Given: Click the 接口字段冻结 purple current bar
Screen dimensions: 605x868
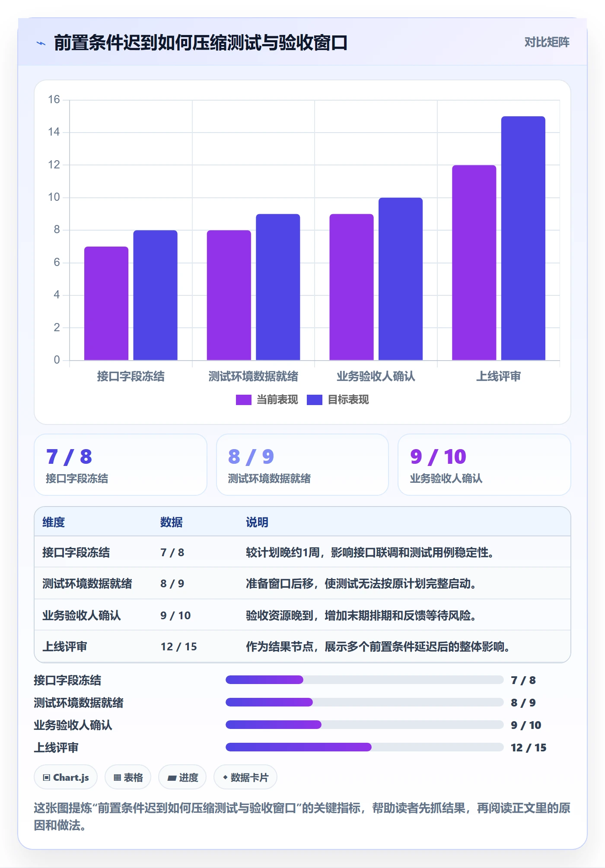Looking at the screenshot, I should coord(106,303).
